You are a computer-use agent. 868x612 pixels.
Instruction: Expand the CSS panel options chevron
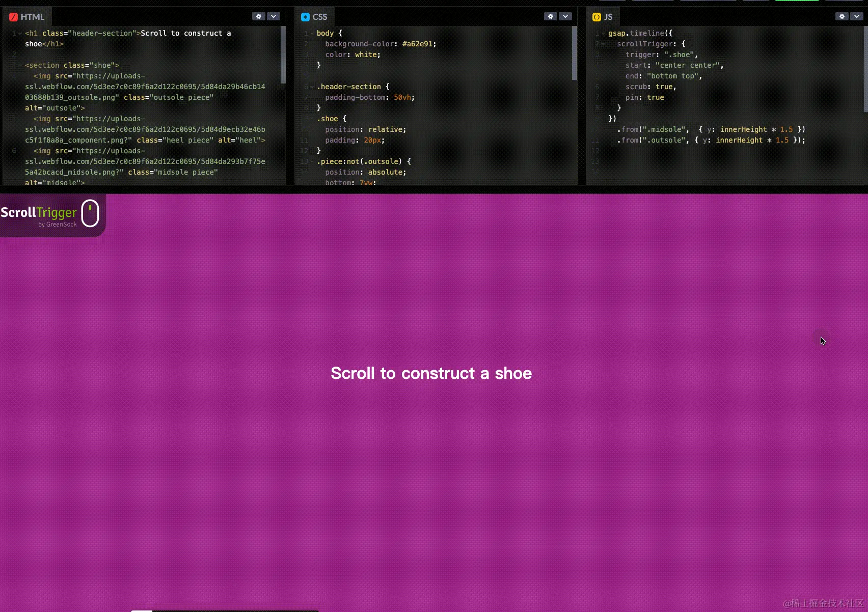point(565,16)
